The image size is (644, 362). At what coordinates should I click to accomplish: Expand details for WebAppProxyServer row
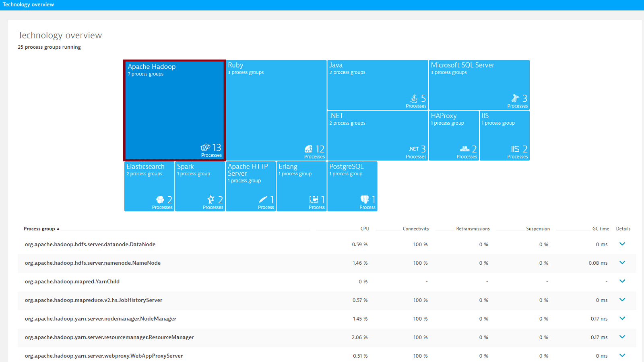[622, 355]
